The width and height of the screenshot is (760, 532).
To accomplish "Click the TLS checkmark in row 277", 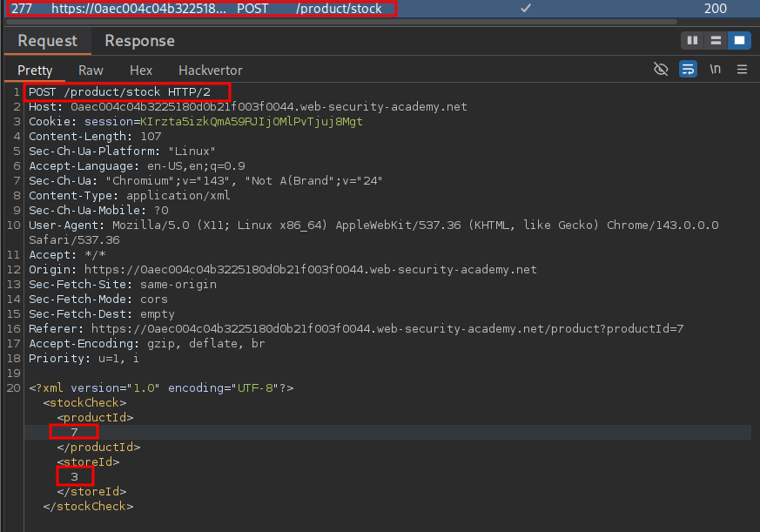I will (525, 9).
